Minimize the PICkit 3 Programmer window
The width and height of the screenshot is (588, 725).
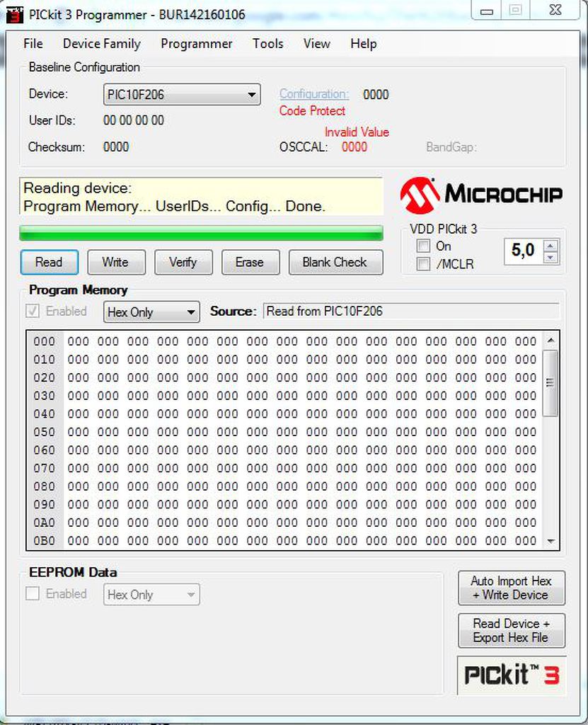point(487,11)
